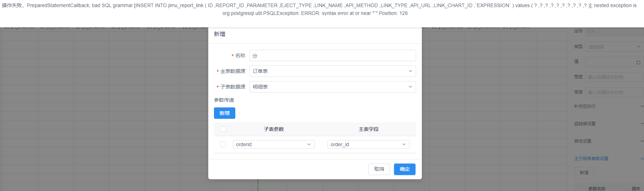Click the 取消 cancel button

(x=379, y=169)
